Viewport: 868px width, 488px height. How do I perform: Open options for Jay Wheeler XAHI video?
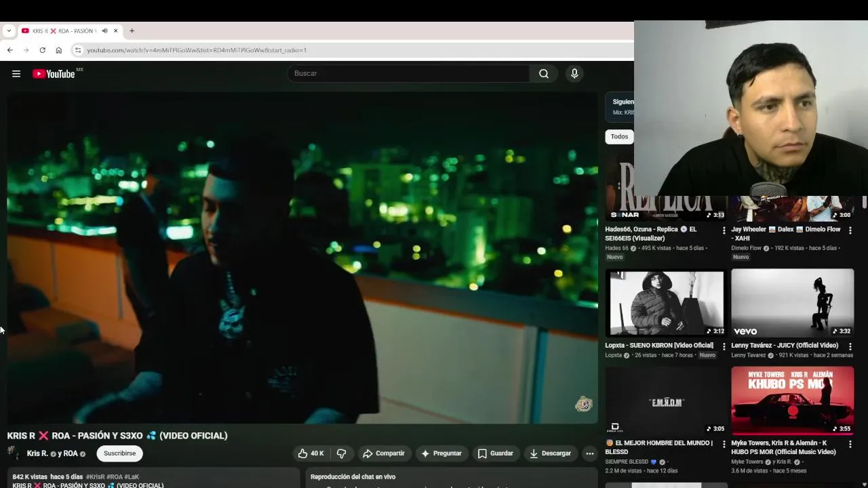pos(850,230)
